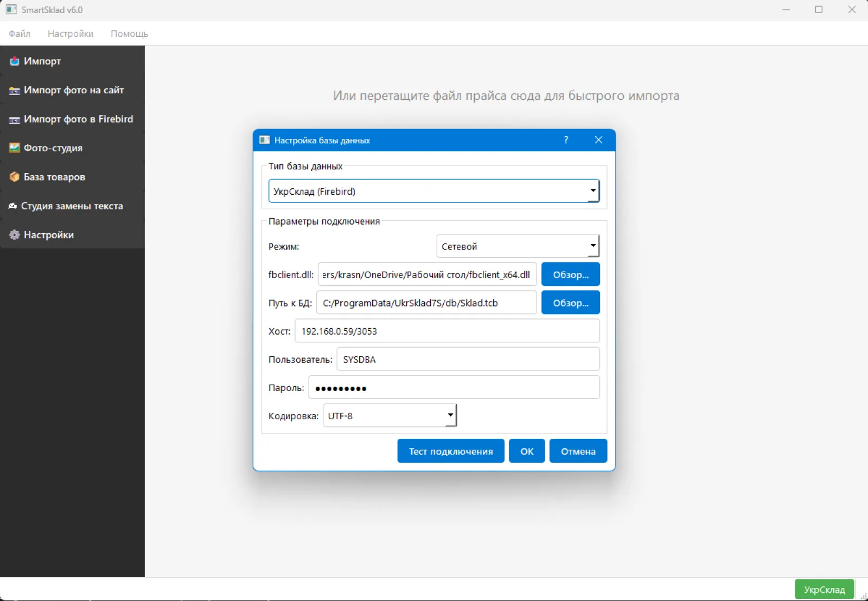Image resolution: width=868 pixels, height=601 pixels.
Task: Click the Настройки gear icon in sidebar
Action: [15, 235]
